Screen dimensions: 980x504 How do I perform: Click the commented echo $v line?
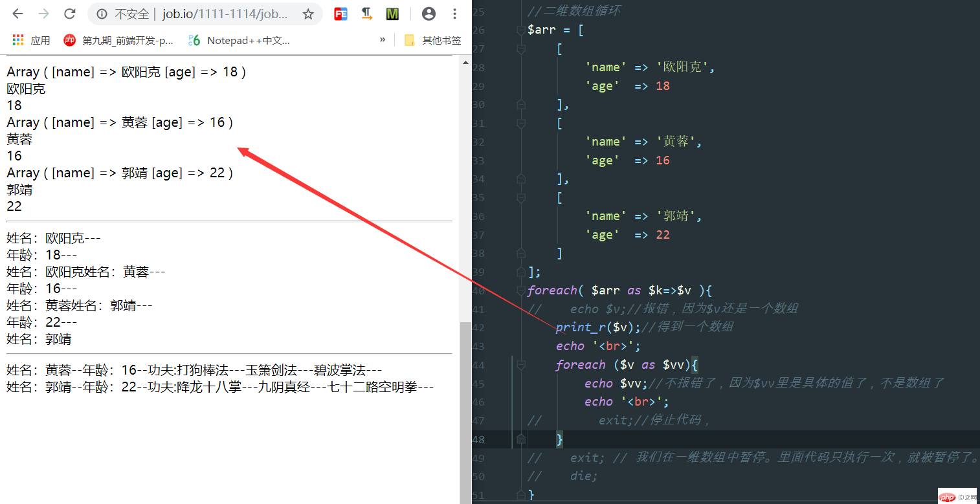pyautogui.click(x=663, y=309)
